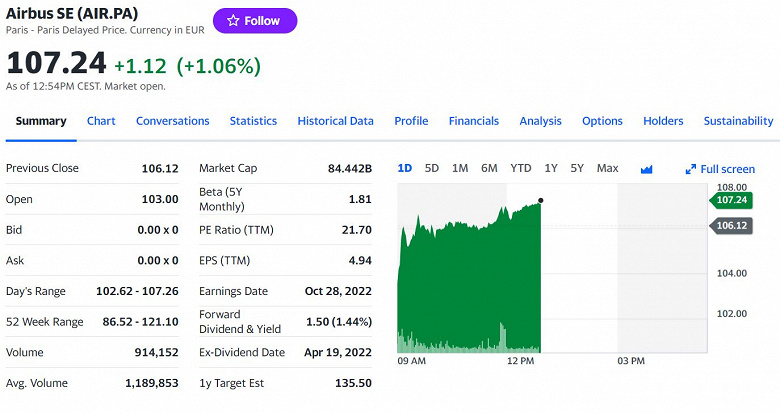Click the 107.24 price label on chart

[731, 200]
